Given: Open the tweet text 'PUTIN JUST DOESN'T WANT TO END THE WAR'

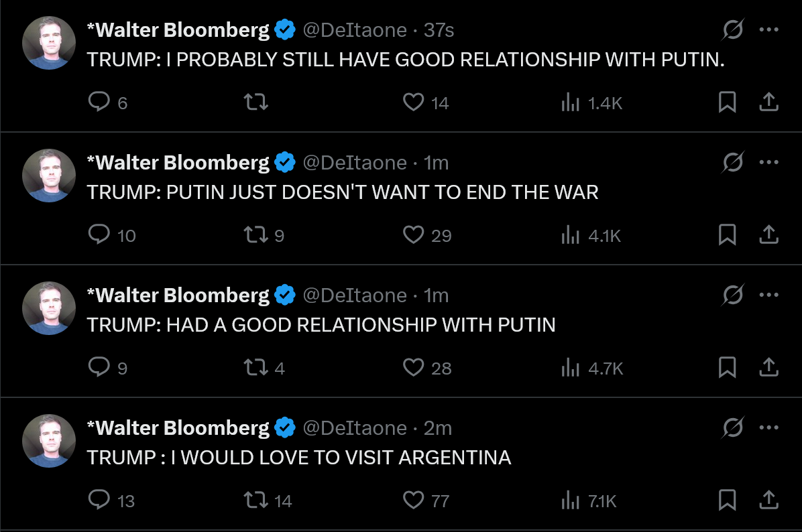Looking at the screenshot, I should click(343, 192).
